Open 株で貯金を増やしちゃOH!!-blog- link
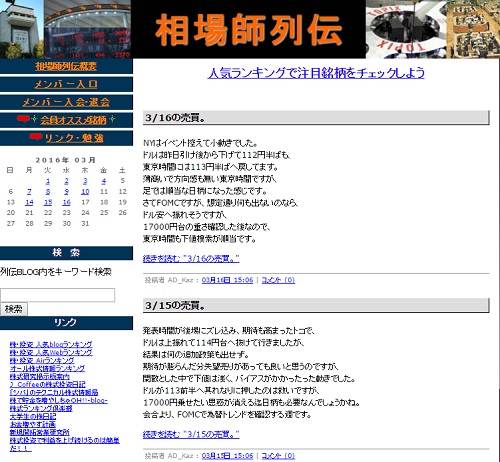Screen dimensions: 500x462 59,400
